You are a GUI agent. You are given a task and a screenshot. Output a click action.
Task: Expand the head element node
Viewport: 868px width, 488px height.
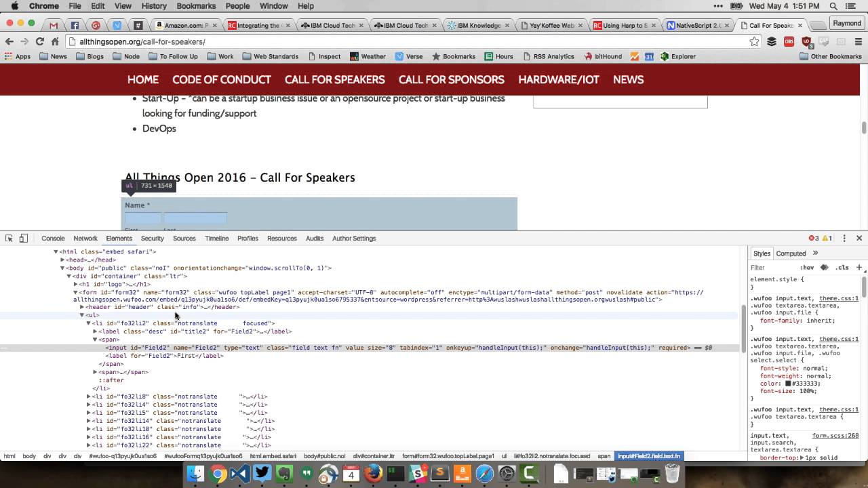click(62, 260)
